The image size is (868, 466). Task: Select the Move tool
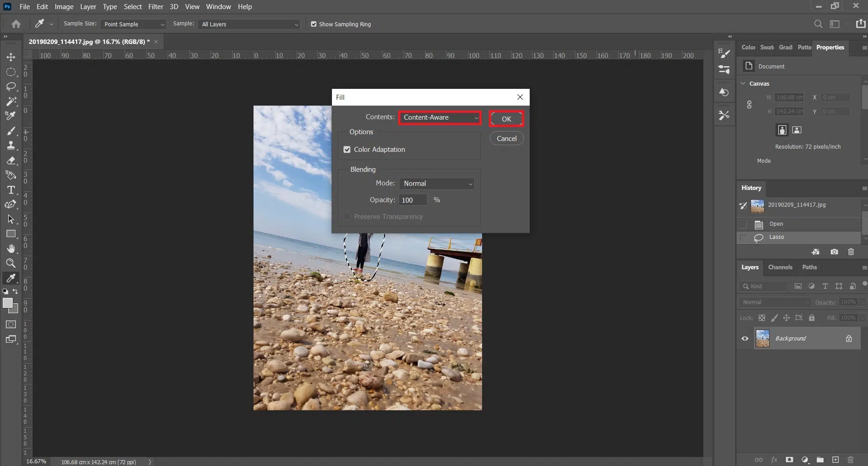coord(11,57)
